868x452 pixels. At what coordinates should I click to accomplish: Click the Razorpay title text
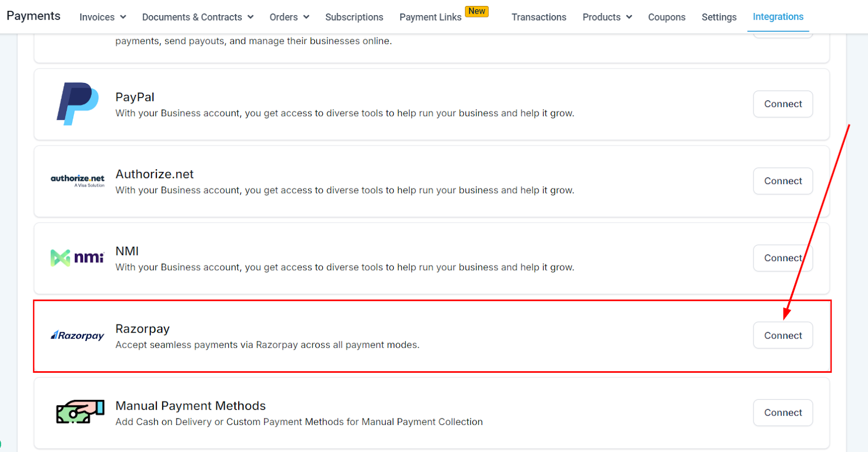[143, 329]
